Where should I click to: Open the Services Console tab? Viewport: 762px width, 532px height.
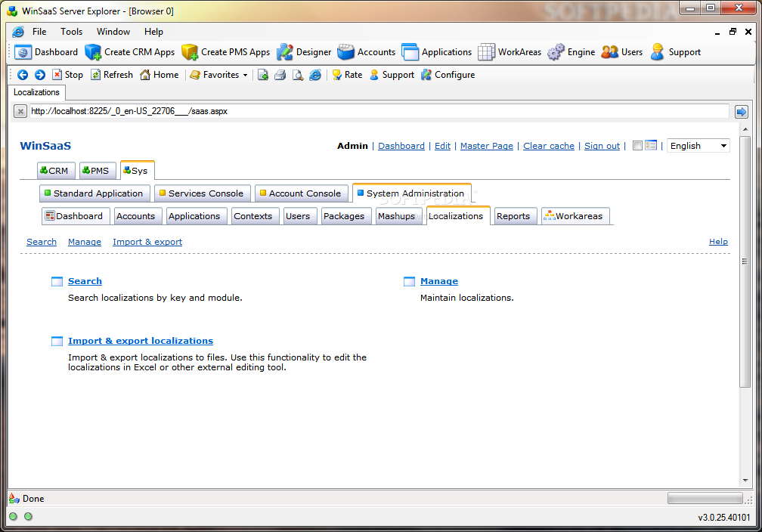[202, 193]
